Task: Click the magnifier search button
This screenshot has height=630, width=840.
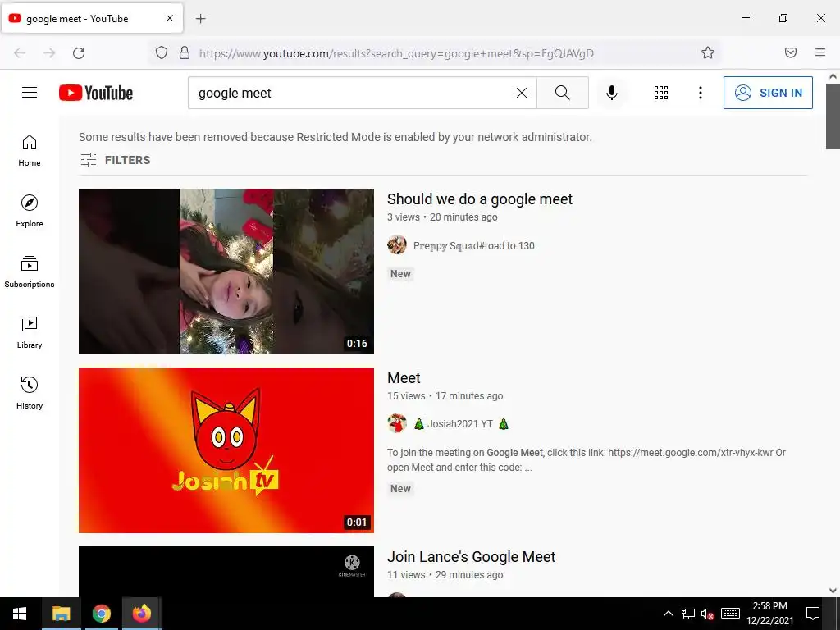Action: 563,93
